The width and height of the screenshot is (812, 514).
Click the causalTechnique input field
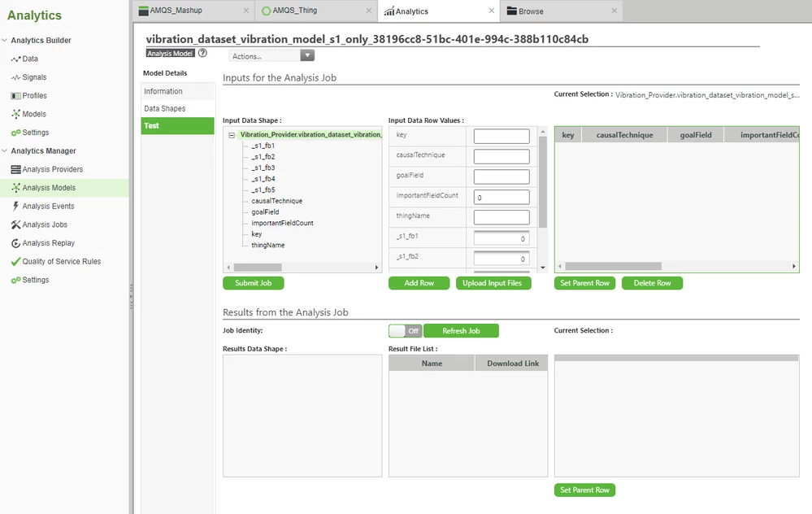coord(502,156)
